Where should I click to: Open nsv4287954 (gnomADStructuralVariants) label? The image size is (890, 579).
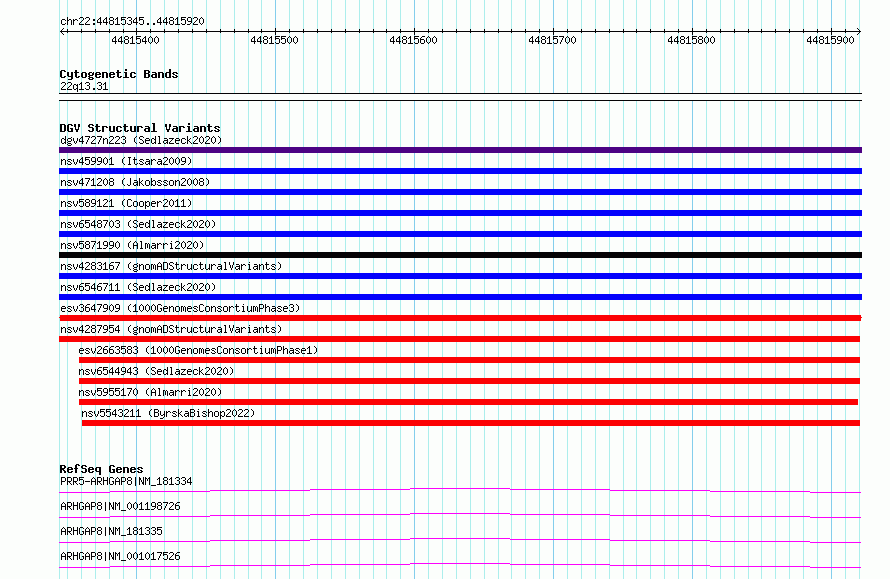click(171, 329)
